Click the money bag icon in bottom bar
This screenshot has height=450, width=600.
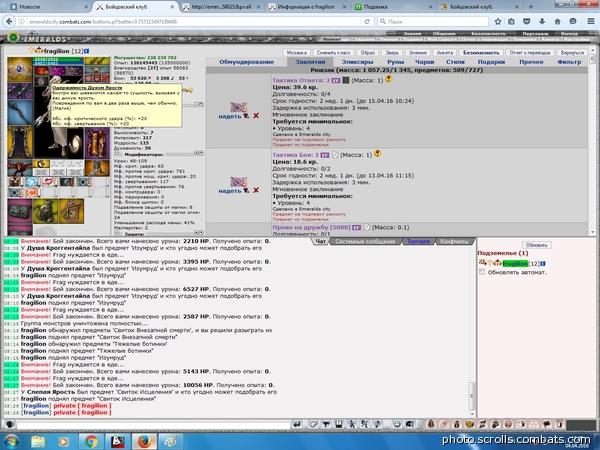[457, 424]
